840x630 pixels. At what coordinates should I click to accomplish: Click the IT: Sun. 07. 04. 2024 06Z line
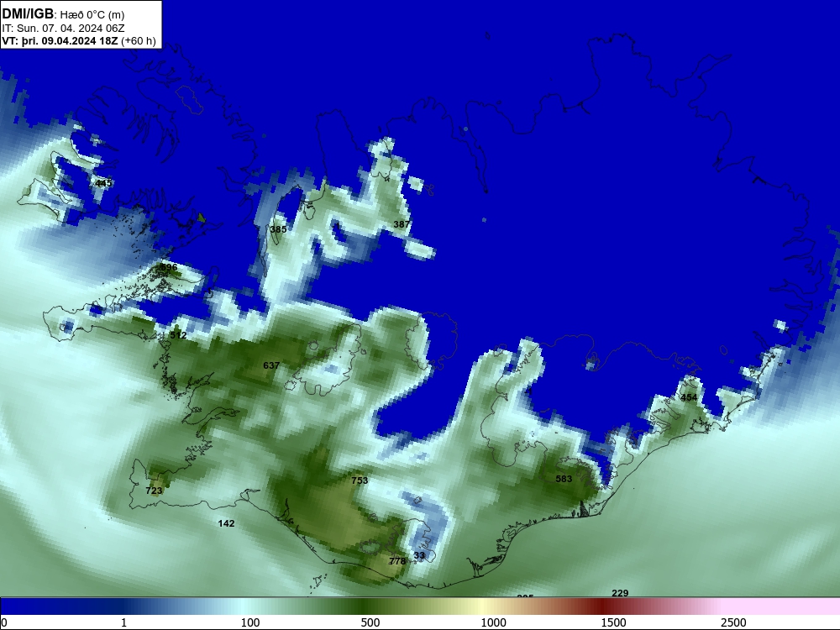click(63, 29)
